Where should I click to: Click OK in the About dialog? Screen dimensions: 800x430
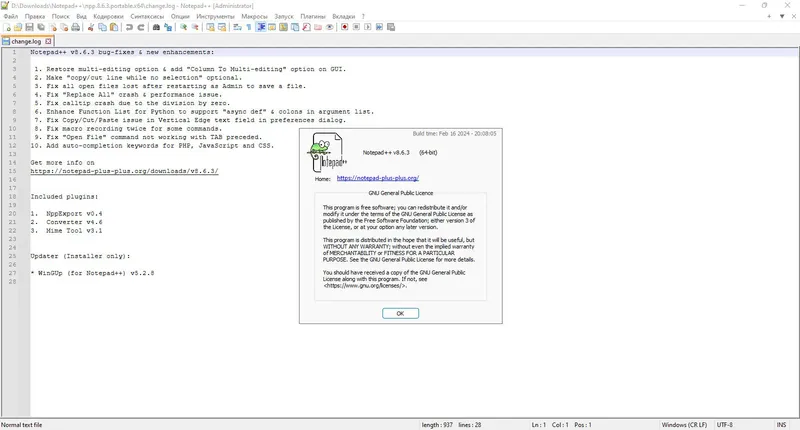pyautogui.click(x=401, y=313)
